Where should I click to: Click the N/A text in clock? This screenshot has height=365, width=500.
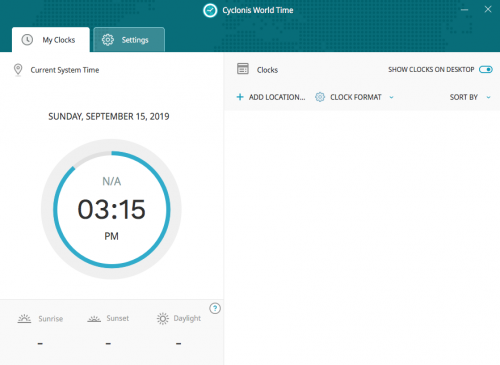[111, 181]
